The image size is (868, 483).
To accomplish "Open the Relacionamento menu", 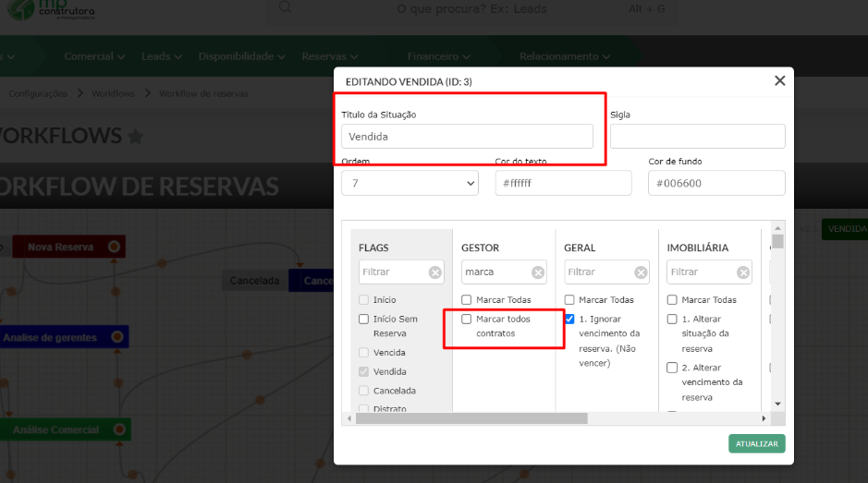I will pyautogui.click(x=565, y=56).
